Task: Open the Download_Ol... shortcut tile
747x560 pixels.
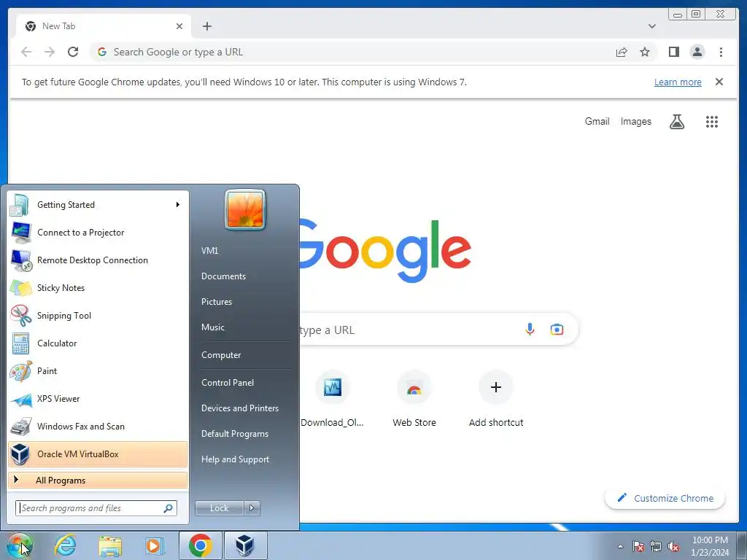Action: coord(333,399)
